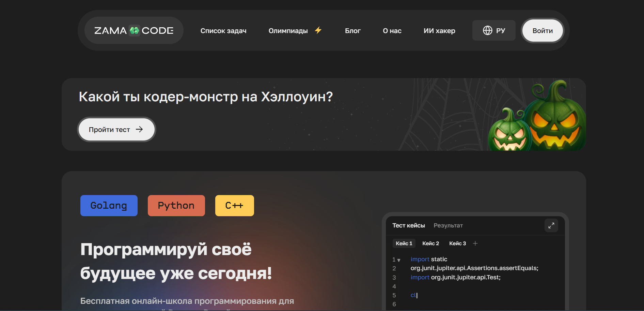
Task: Click the Войти button
Action: (x=542, y=30)
